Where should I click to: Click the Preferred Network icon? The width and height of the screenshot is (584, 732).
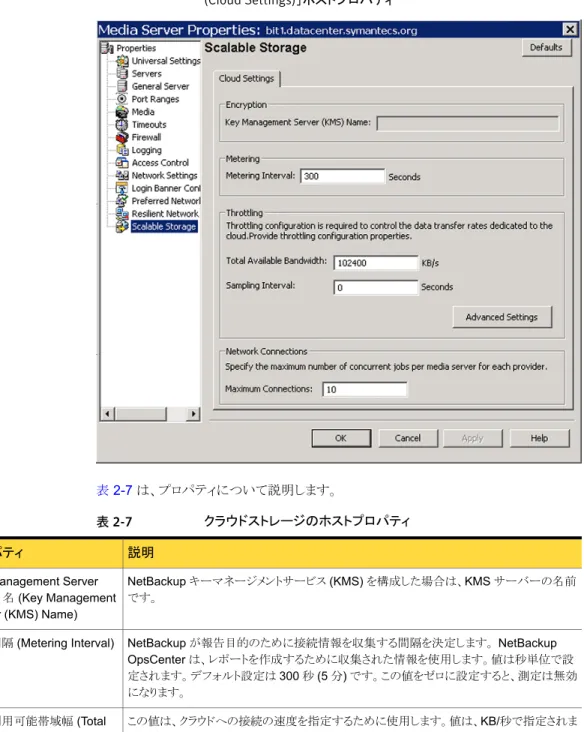click(x=122, y=201)
